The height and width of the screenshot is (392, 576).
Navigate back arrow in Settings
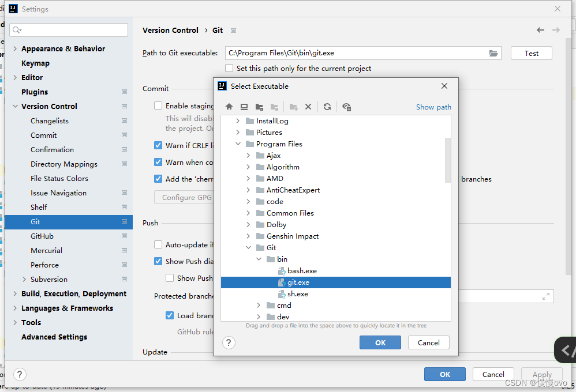click(x=540, y=30)
